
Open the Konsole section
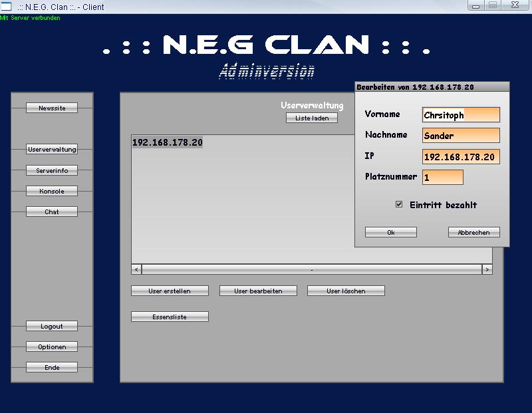click(x=52, y=191)
